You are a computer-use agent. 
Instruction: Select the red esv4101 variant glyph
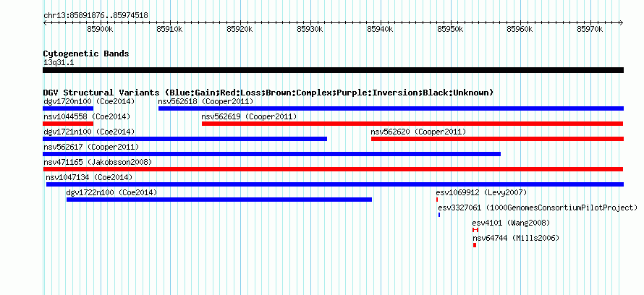[475, 230]
